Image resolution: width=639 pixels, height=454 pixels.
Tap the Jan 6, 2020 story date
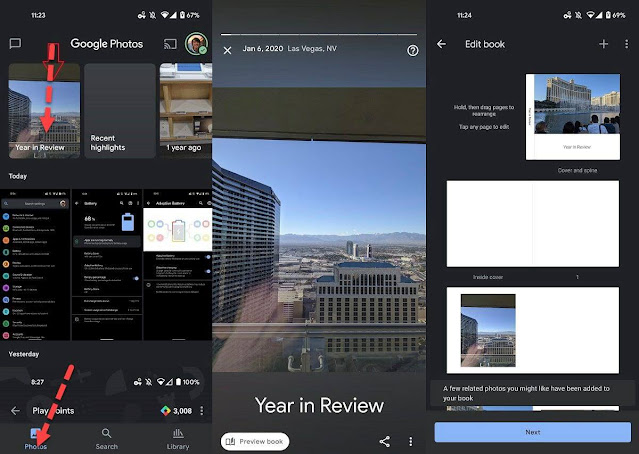pyautogui.click(x=262, y=48)
